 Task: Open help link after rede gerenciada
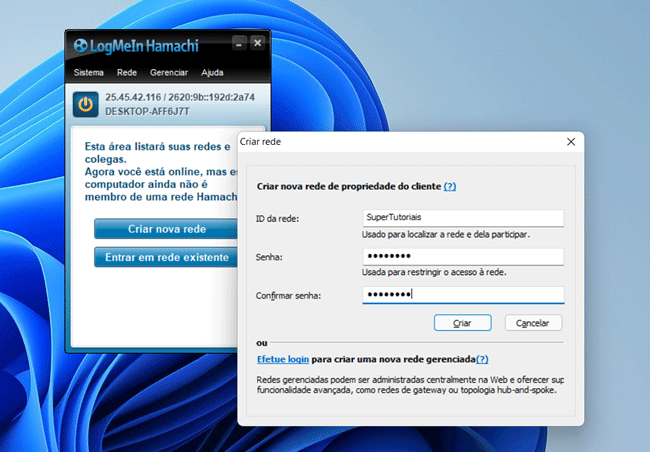pyautogui.click(x=482, y=358)
